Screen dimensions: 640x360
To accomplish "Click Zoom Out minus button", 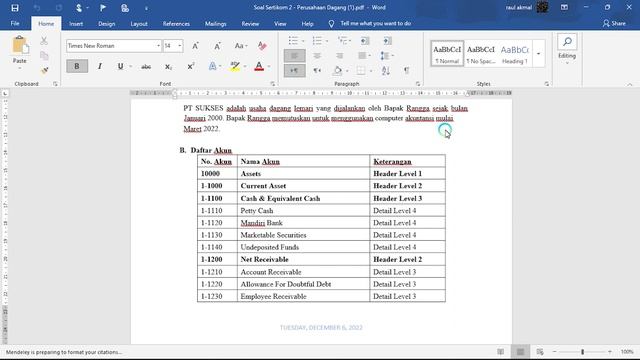I will (554, 352).
